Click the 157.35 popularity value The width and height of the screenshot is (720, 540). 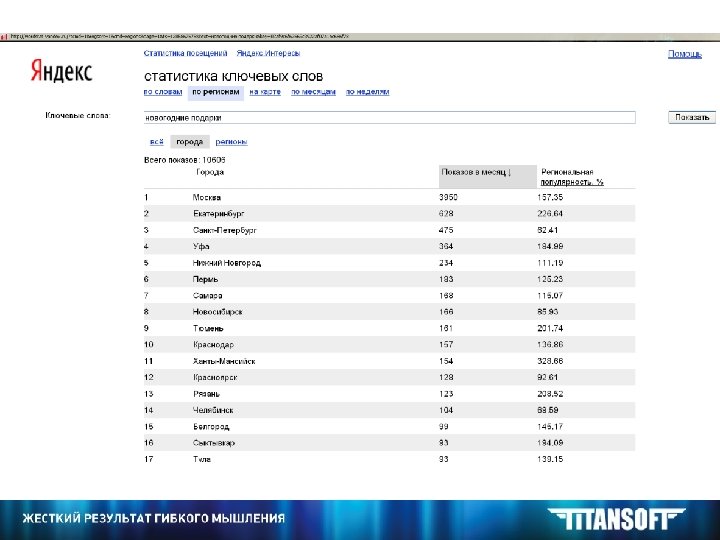coord(550,197)
